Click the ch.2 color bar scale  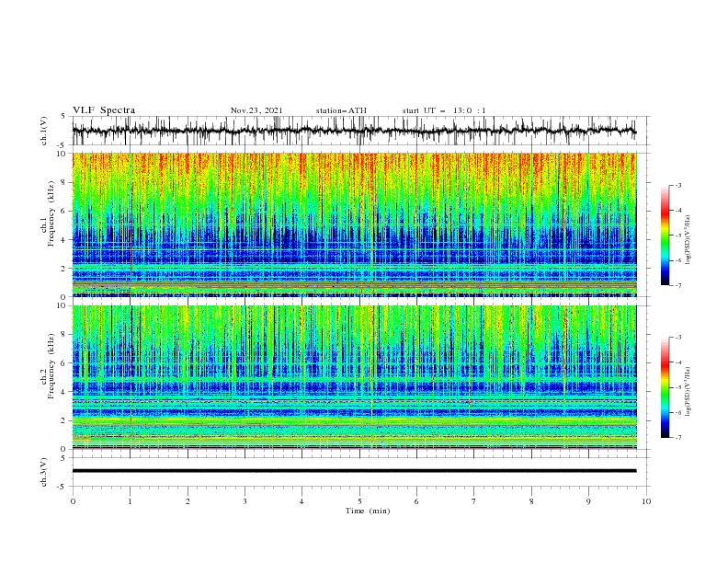(x=665, y=387)
